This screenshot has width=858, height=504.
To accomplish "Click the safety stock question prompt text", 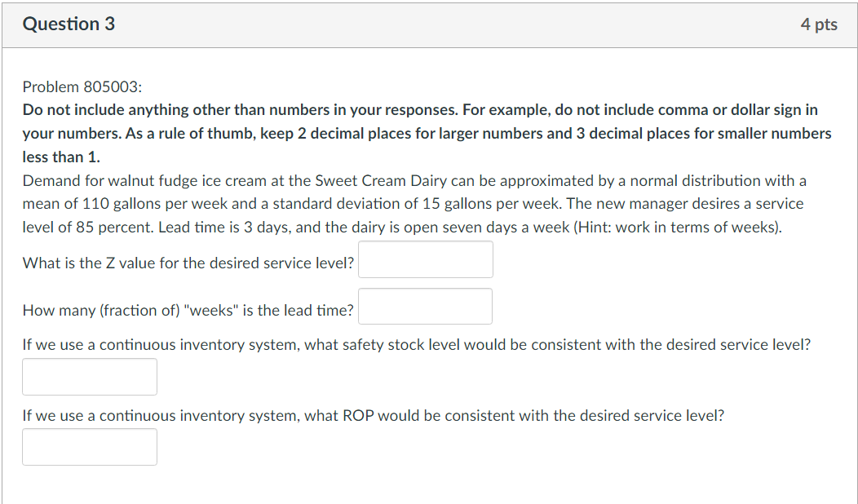I will tap(416, 344).
